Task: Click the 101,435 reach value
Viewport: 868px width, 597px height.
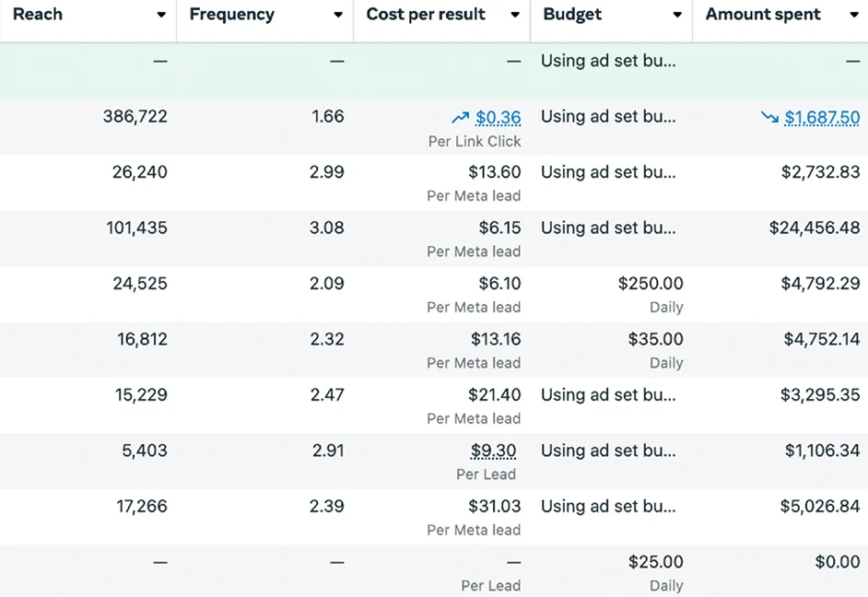Action: coord(136,228)
